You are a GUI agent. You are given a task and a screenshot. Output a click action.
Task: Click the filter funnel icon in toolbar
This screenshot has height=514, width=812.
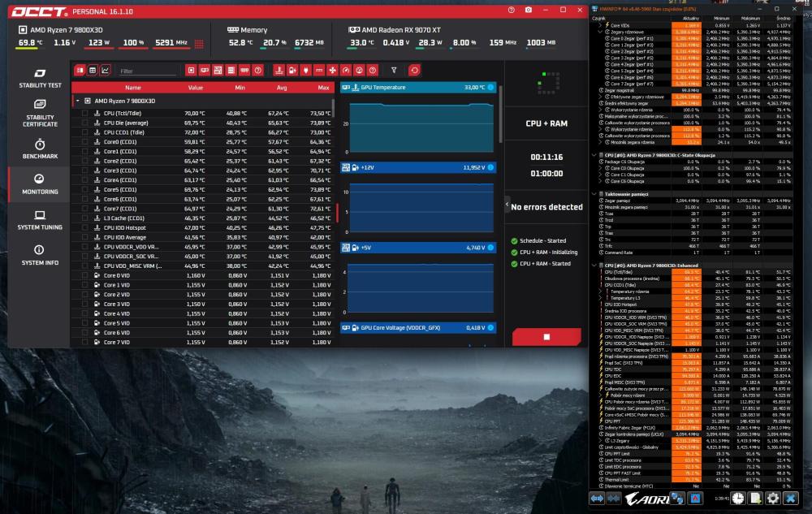click(394, 71)
